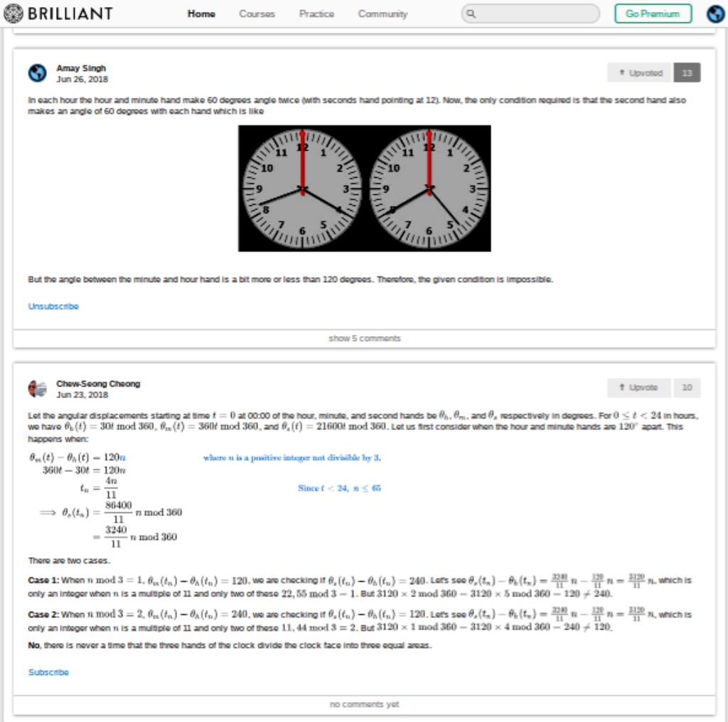The width and height of the screenshot is (728, 722).
Task: Open the user profile globe icon
Action: coord(714,14)
